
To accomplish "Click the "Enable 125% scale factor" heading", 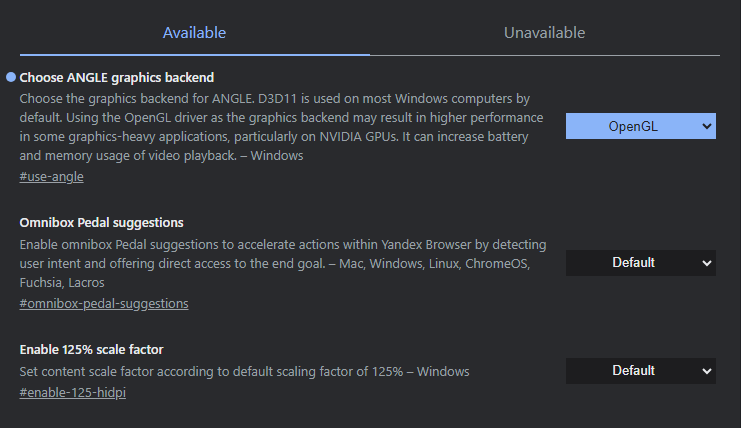I will [92, 349].
